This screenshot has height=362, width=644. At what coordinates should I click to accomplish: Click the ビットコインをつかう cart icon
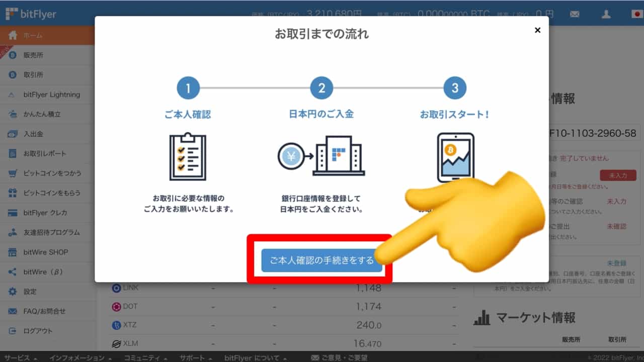coord(13,173)
